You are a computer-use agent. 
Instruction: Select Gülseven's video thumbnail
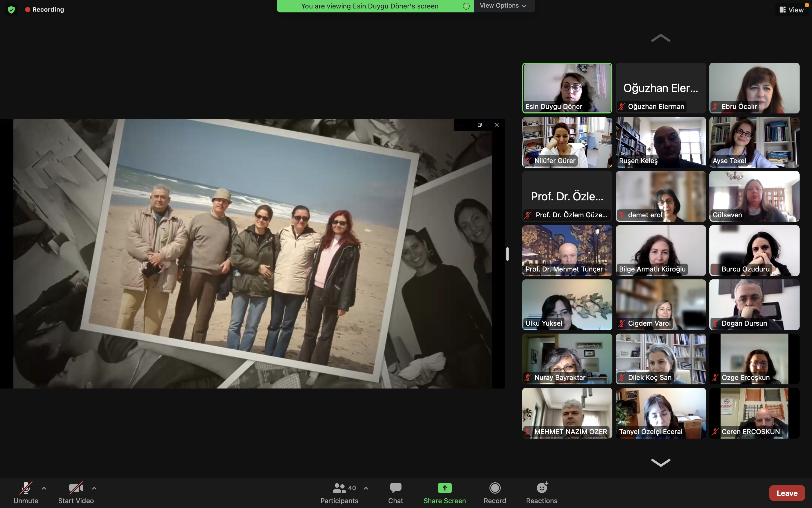click(x=754, y=196)
